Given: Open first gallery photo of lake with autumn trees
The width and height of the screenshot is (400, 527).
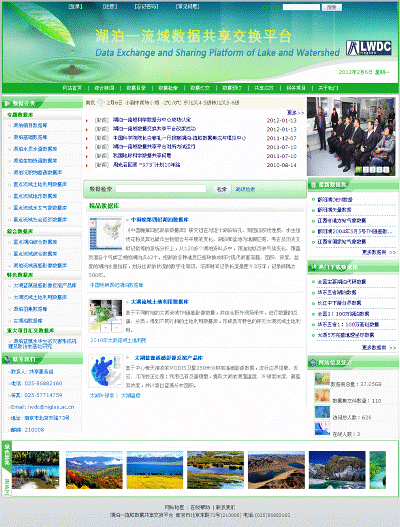Looking at the screenshot, I should coord(36,470).
